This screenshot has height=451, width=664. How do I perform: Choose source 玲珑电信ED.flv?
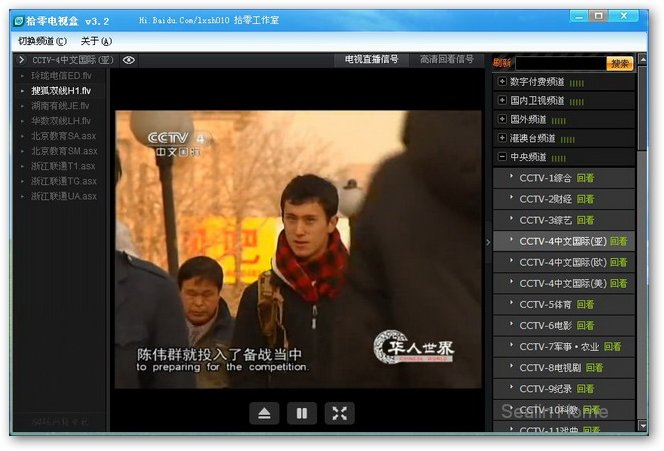[x=61, y=76]
